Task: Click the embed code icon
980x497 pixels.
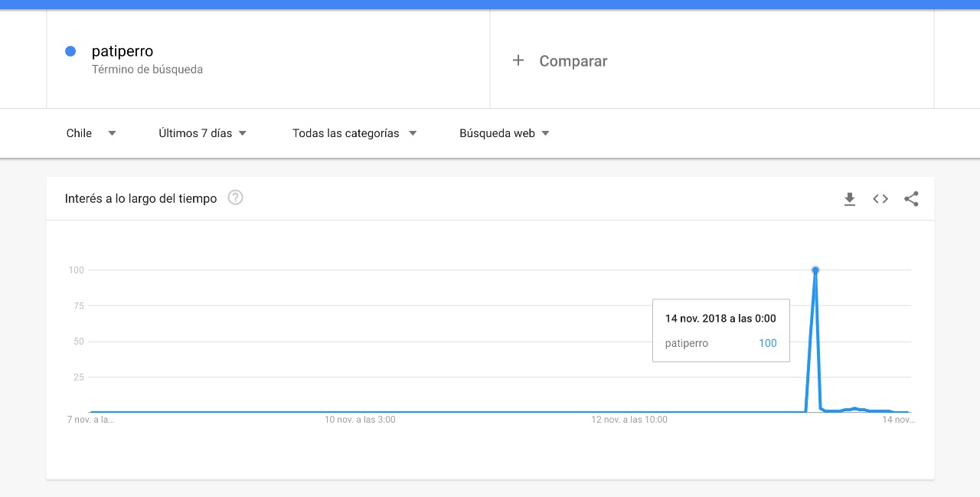Action: 880,199
